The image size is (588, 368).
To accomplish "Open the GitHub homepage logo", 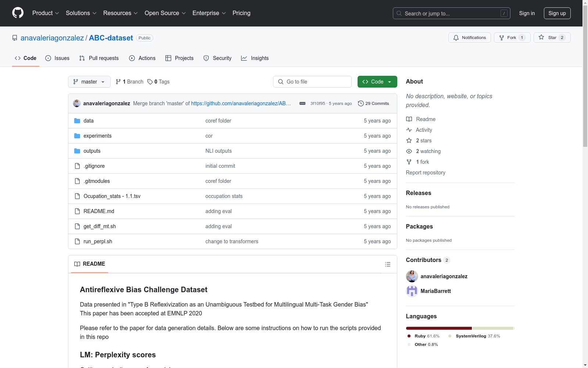I will point(18,13).
